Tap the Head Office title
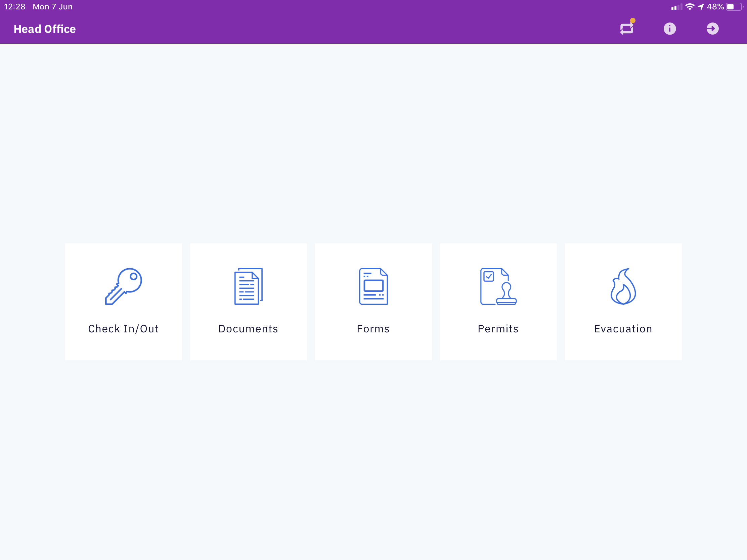This screenshot has width=747, height=560. pyautogui.click(x=45, y=29)
